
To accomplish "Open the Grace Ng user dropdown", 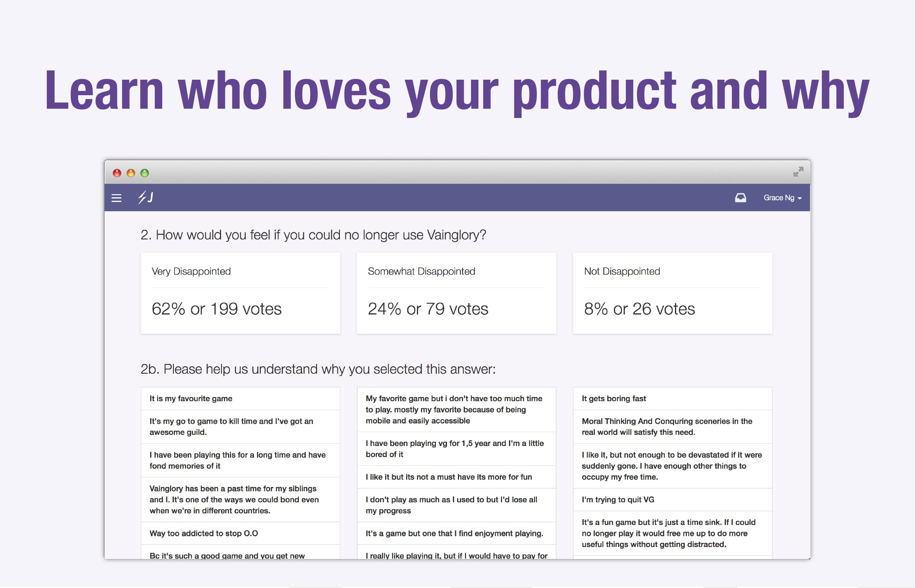I will pos(782,198).
